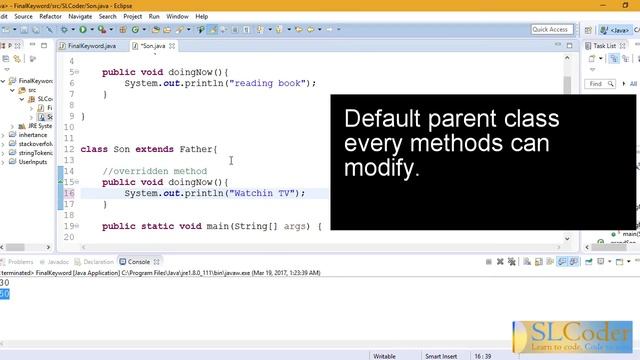Click the Open Perspective icon
Viewport: 640px width, 360px height.
click(588, 30)
